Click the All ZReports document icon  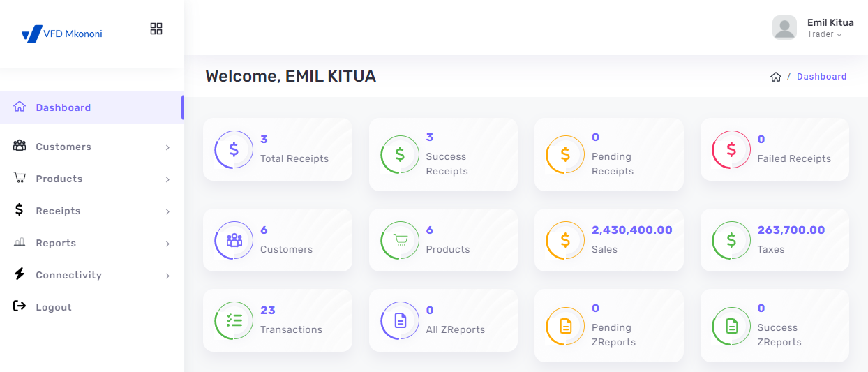[x=400, y=320]
